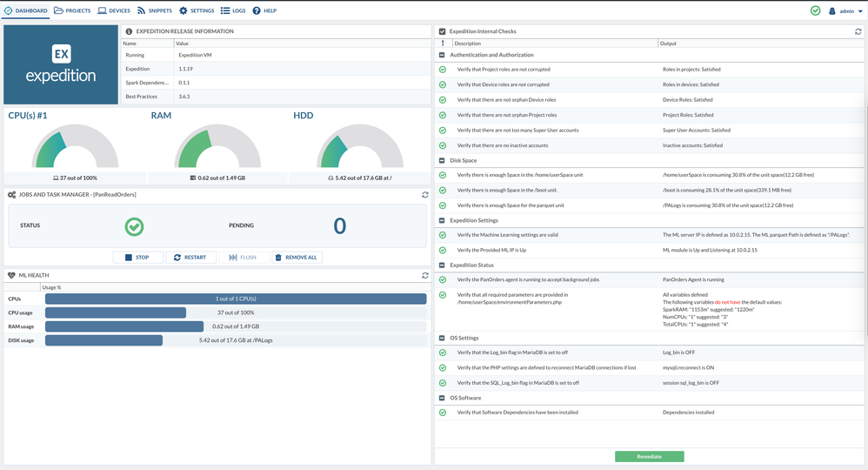Click the CPU usage bar in ML Health

116,312
